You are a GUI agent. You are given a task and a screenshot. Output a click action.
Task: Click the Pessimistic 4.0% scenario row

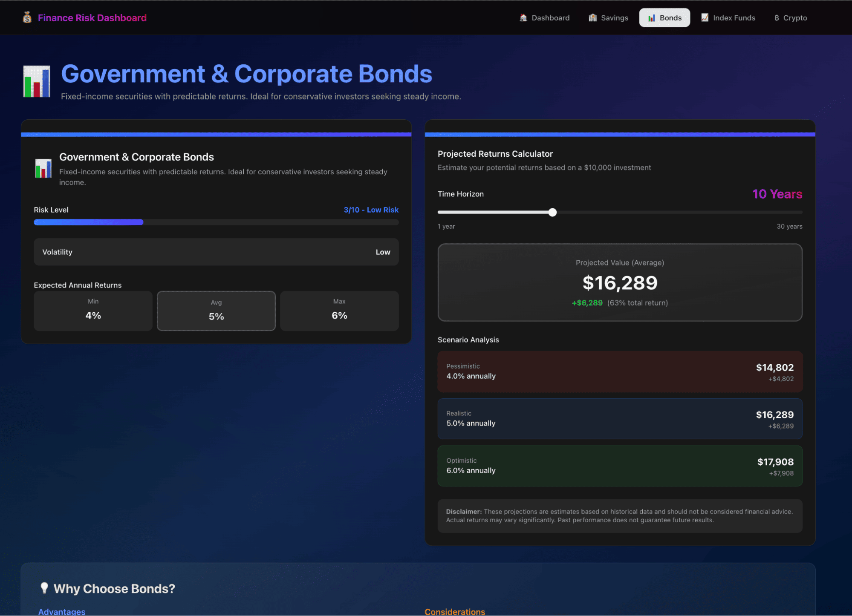pyautogui.click(x=620, y=371)
